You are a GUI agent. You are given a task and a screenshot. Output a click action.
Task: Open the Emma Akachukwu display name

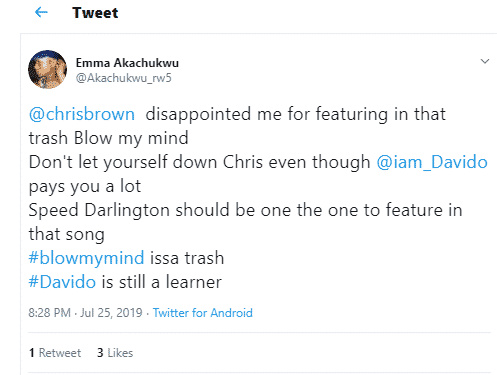coord(127,63)
